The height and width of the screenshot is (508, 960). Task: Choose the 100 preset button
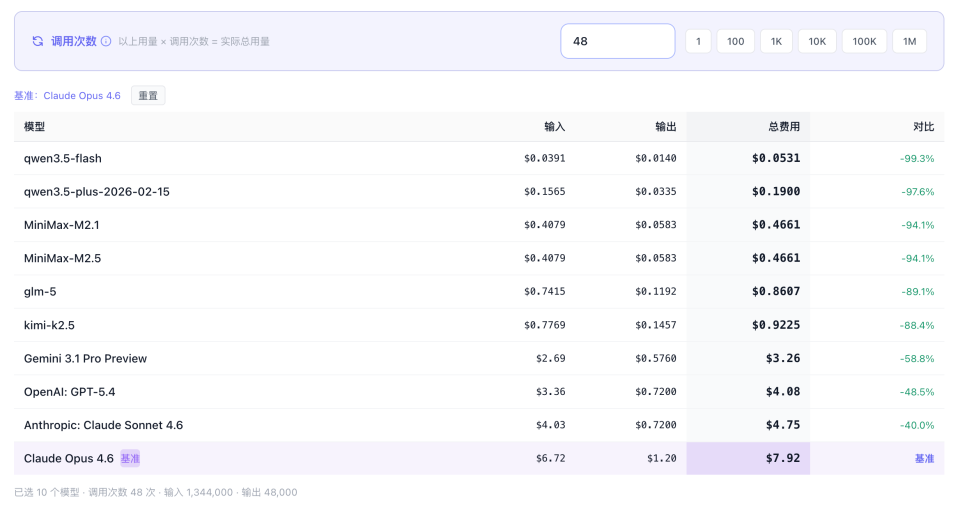[x=735, y=41]
